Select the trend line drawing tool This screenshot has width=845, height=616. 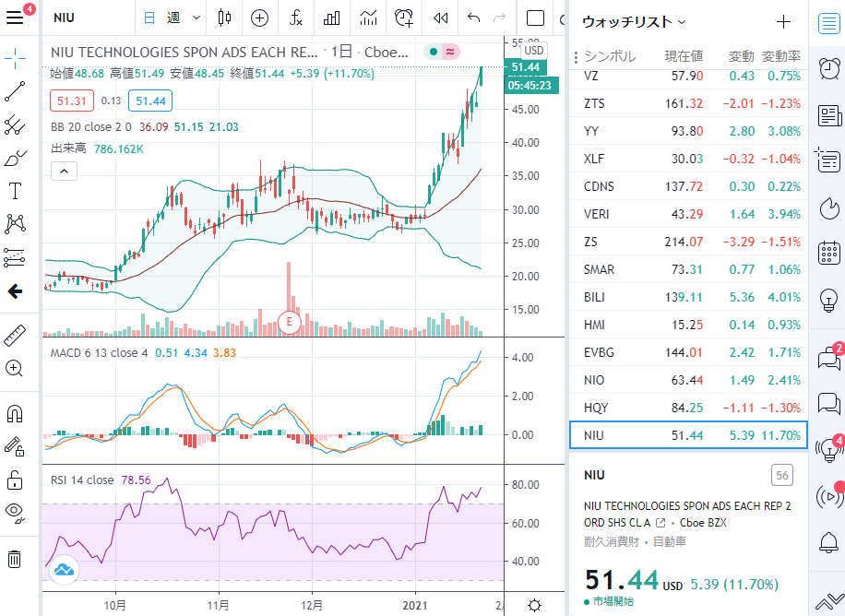(x=15, y=91)
